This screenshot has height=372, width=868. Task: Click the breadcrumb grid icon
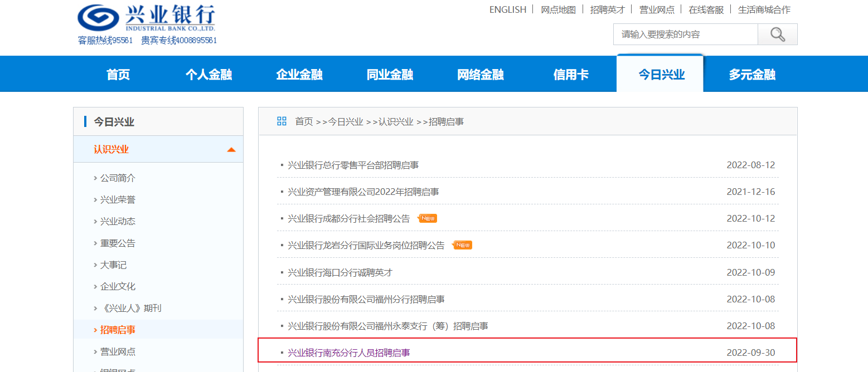(x=282, y=121)
